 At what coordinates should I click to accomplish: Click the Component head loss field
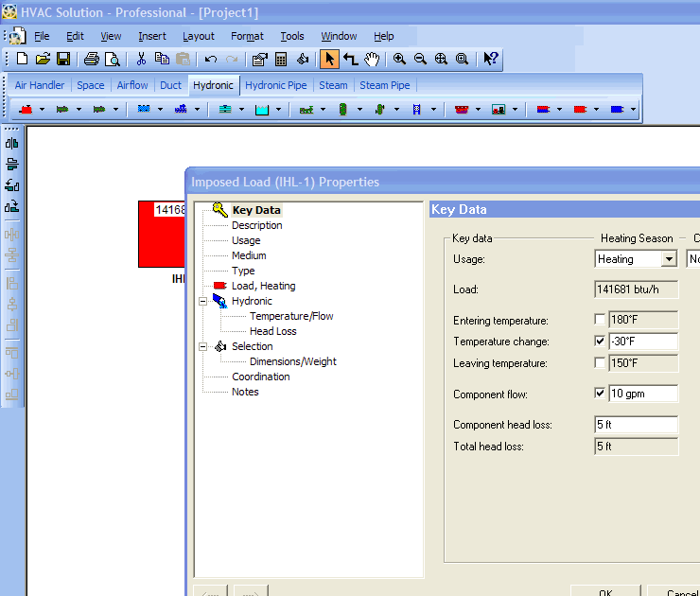(x=637, y=424)
